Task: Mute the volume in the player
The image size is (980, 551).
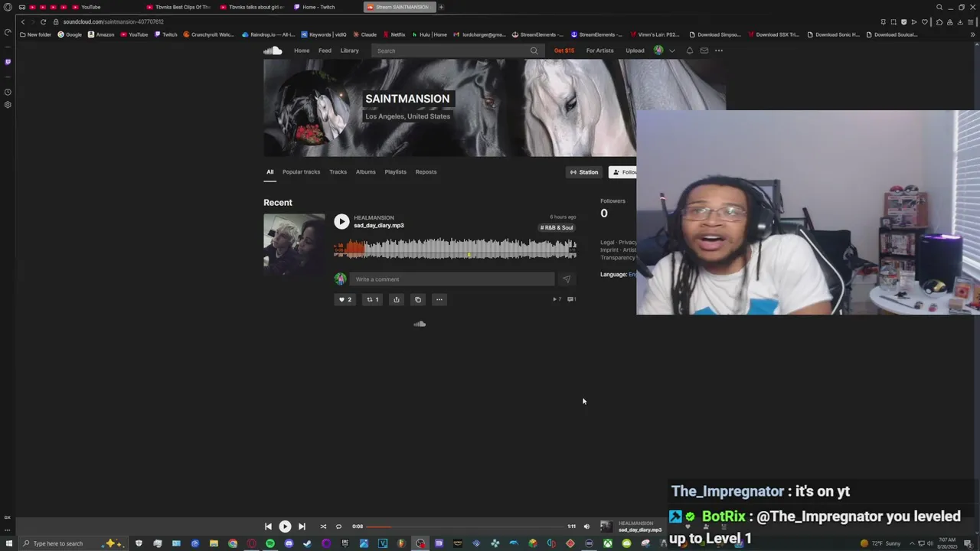Action: click(586, 527)
